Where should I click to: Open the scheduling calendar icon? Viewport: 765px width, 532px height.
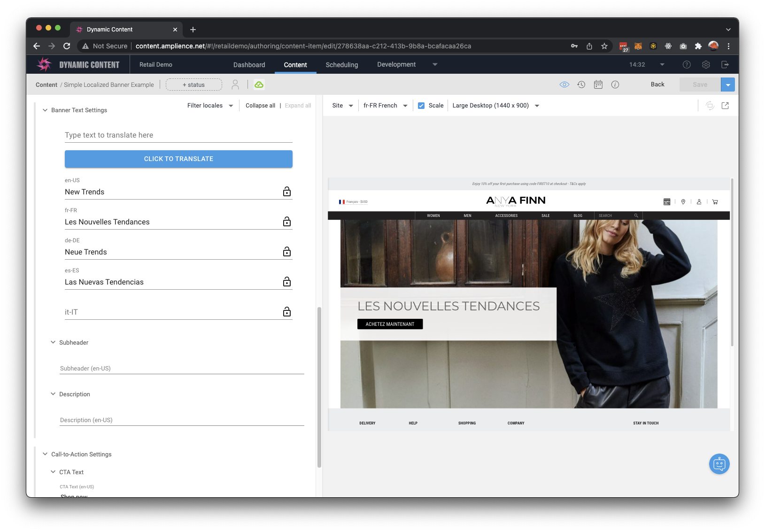[598, 85]
